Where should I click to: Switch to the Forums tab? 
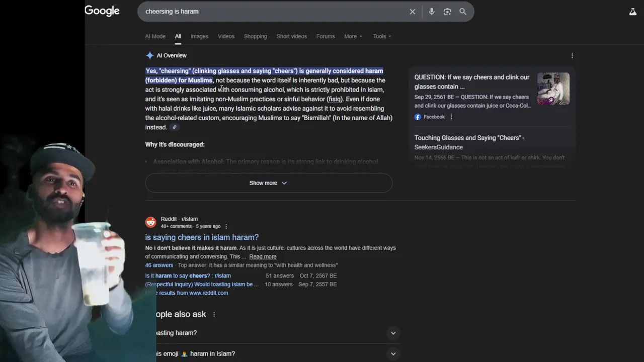[x=326, y=36]
